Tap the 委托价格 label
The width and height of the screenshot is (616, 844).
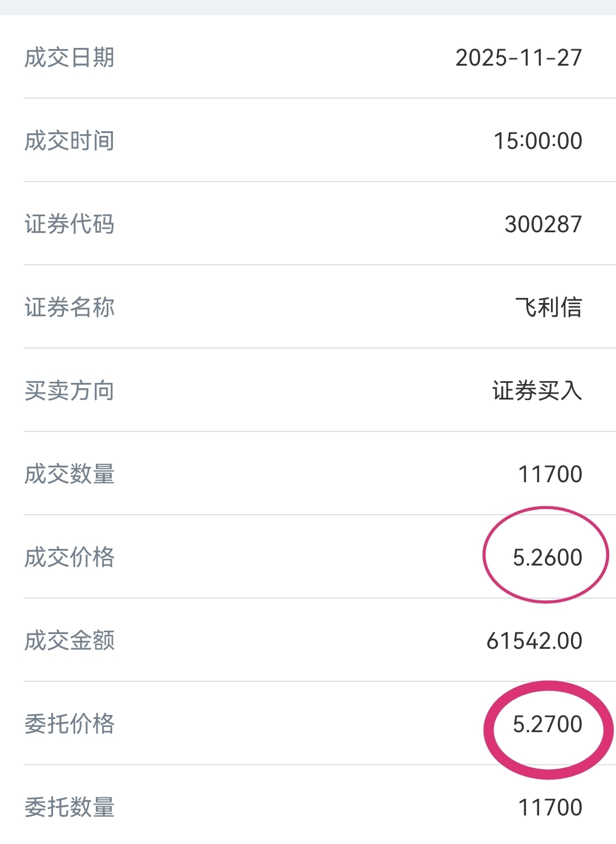coord(70,724)
